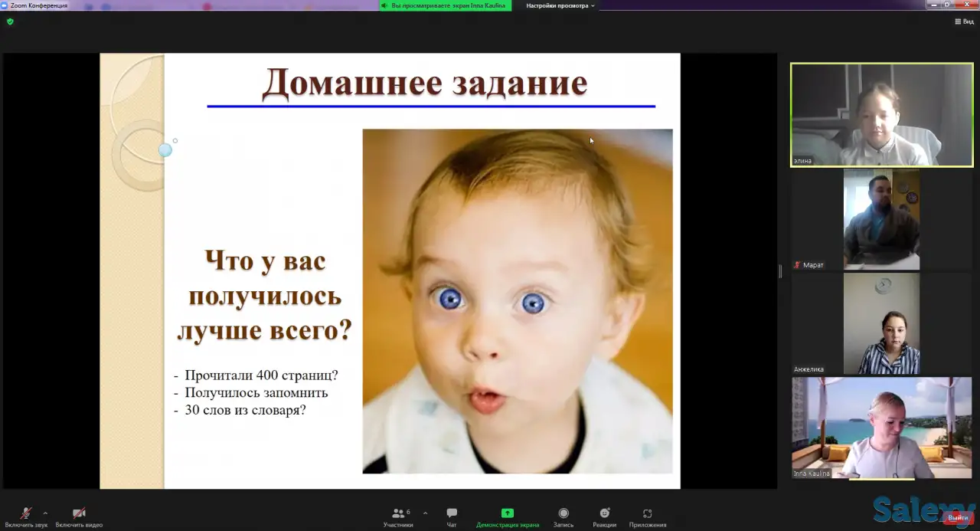Open the Вид (View) grid control

click(x=964, y=21)
